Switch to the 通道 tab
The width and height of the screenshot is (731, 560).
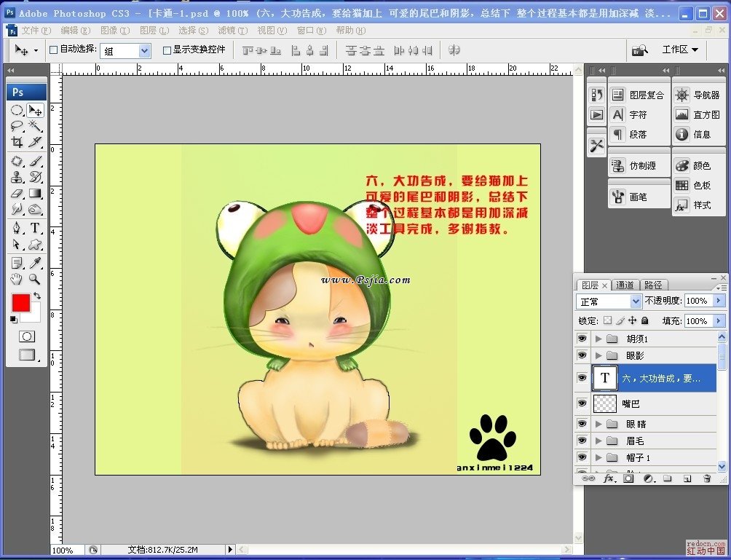click(625, 285)
